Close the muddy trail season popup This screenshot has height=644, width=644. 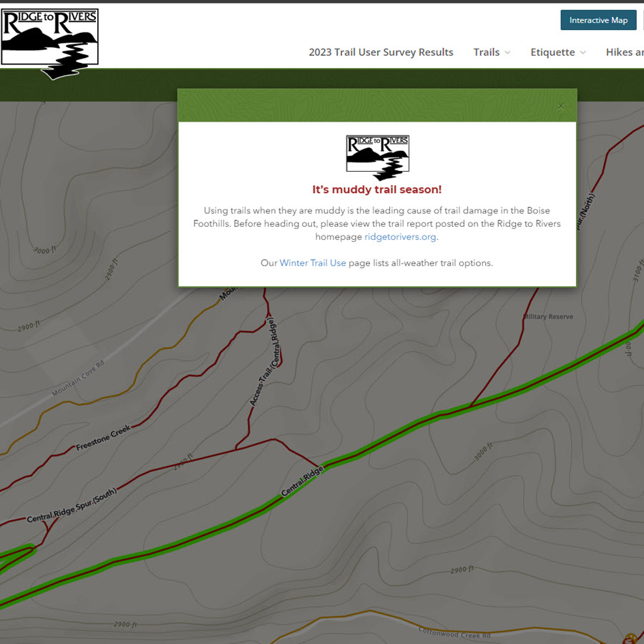[560, 107]
